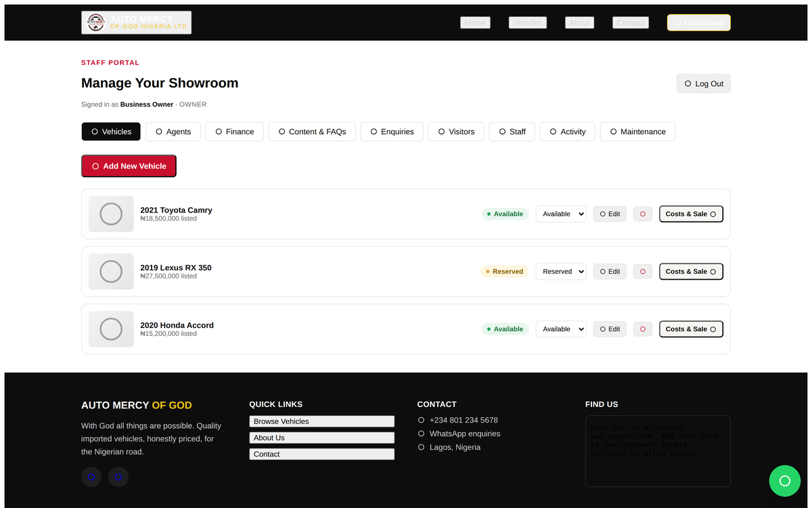Select the Enquiries tab

click(392, 131)
